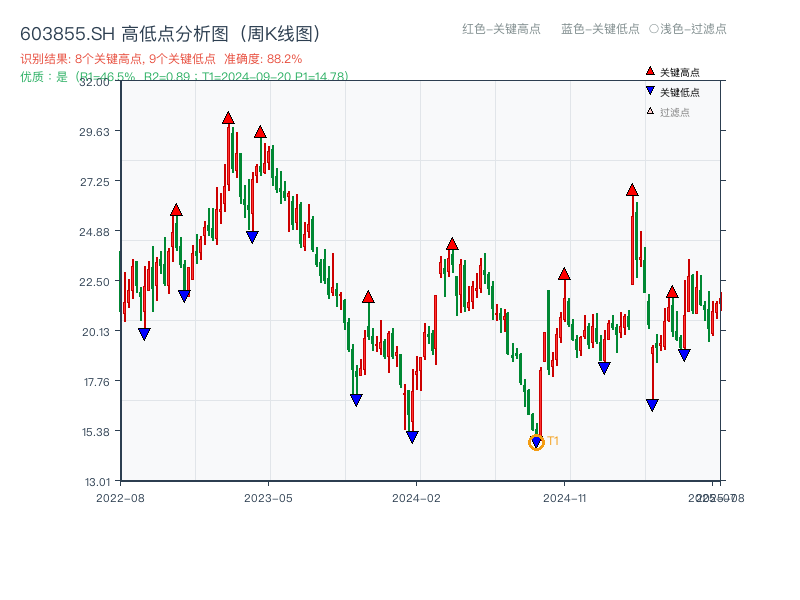The height and width of the screenshot is (600, 800).
Task: Select the red high marker near 24 after 2024-02
Action: pos(452,244)
